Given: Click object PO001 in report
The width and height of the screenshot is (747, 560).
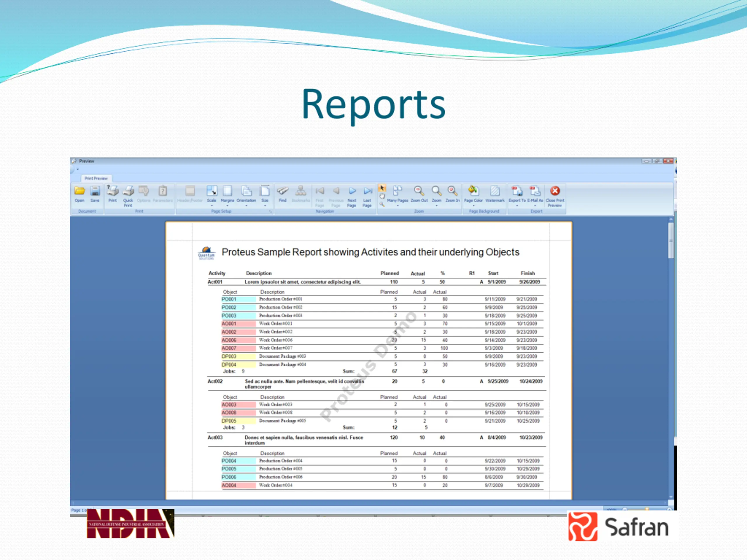Looking at the screenshot, I should point(229,300).
